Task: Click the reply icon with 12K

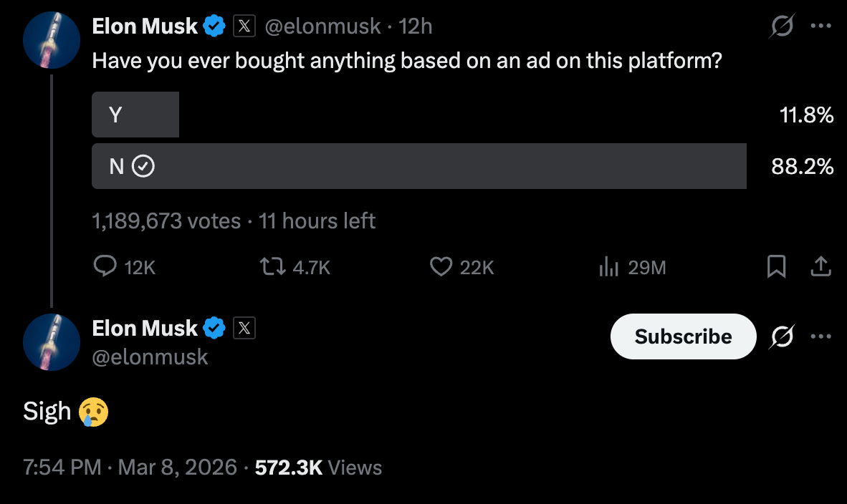Action: tap(105, 267)
